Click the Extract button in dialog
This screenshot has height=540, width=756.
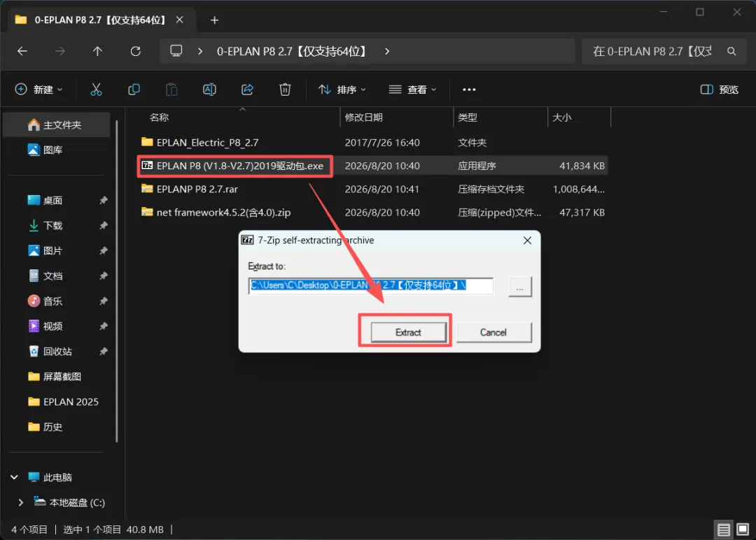coord(408,332)
